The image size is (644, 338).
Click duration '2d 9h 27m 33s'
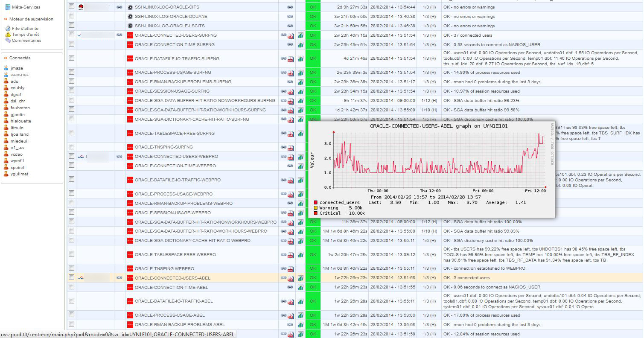(x=352, y=7)
